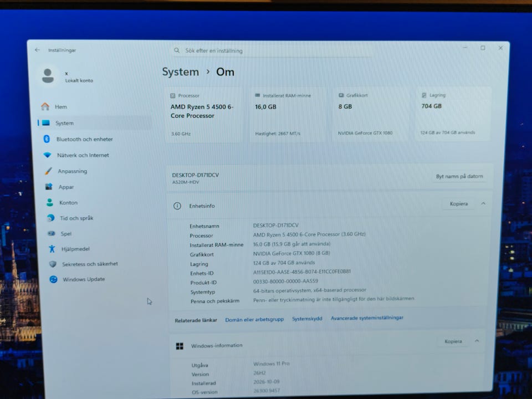Click the Tid och språk globe icon
This screenshot has width=532, height=399.
pos(51,218)
